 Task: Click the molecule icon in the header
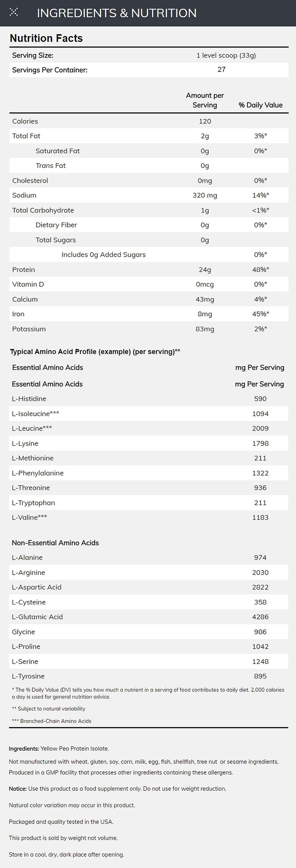coord(14,12)
